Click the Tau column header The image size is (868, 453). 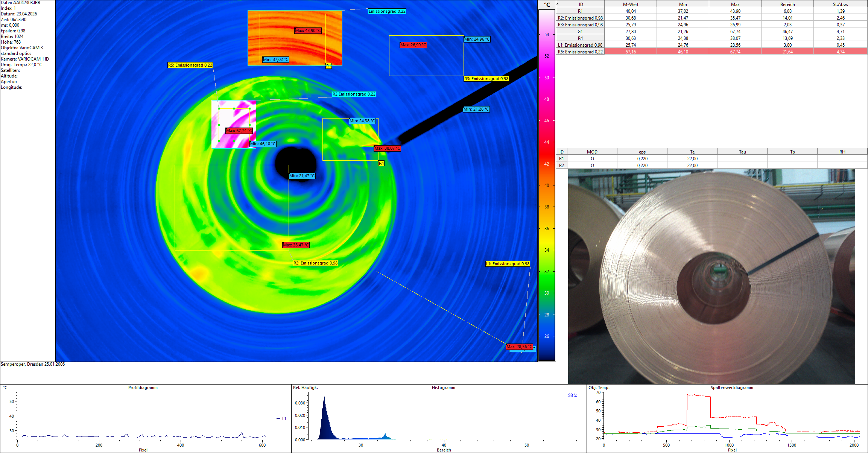pyautogui.click(x=742, y=152)
